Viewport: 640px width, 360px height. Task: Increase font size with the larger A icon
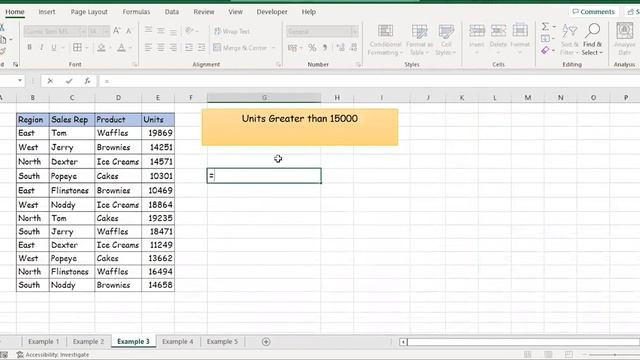(117, 31)
